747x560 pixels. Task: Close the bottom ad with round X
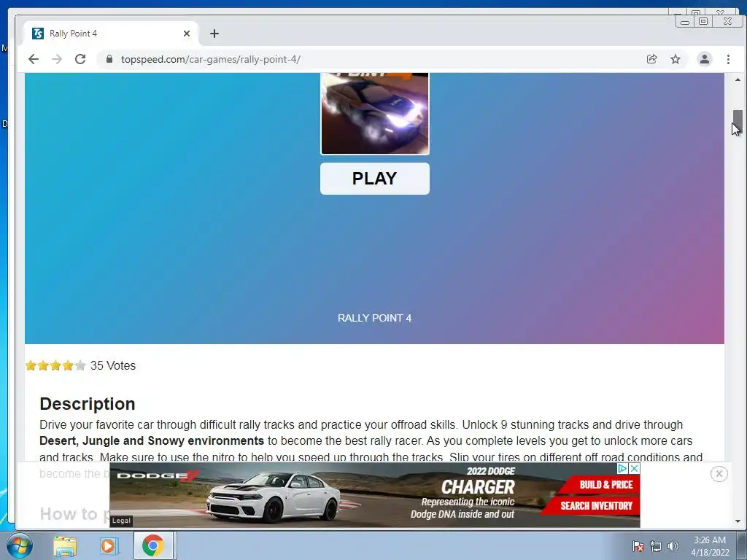coord(719,474)
